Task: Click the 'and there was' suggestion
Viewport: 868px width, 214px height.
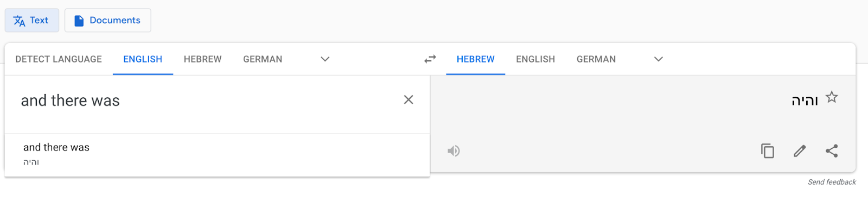Action: (217, 155)
